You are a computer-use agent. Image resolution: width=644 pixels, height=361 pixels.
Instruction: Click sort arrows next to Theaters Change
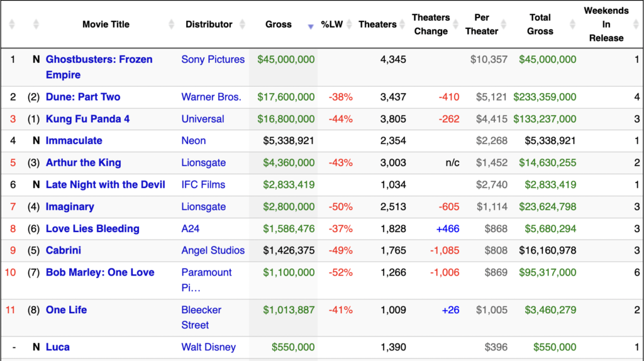455,25
